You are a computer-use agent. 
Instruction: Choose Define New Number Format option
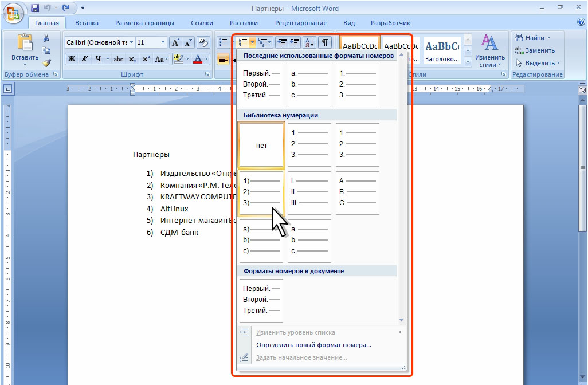pos(313,345)
